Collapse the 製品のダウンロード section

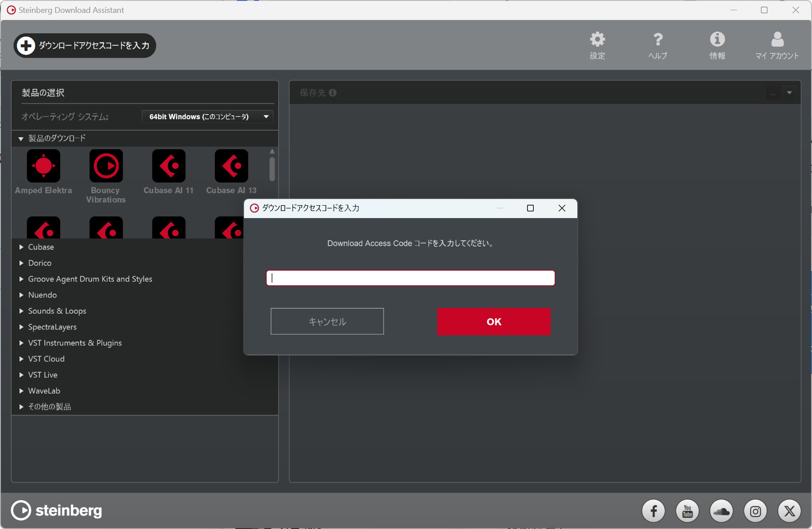coord(21,139)
